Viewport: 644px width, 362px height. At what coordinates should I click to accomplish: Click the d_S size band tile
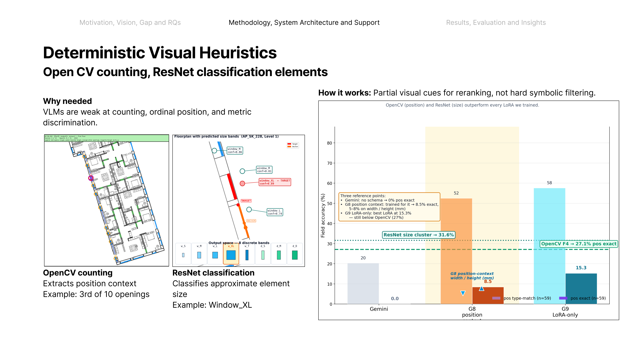click(263, 253)
